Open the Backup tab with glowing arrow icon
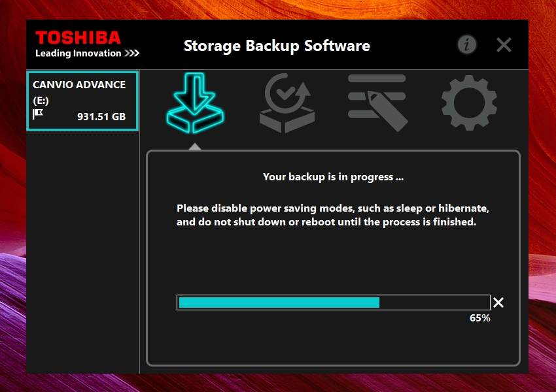The height and width of the screenshot is (392, 556). coord(195,103)
